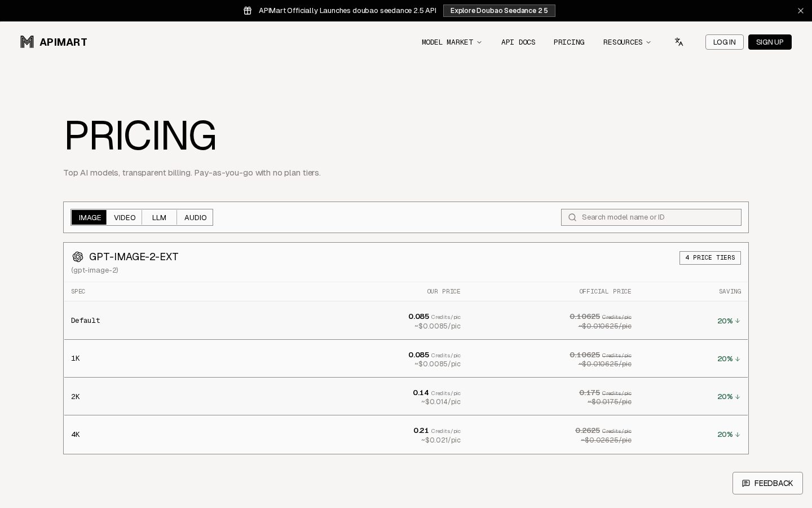Click the down arrow in 1K row saving
Screen dimensions: 812x508
pyautogui.click(x=738, y=358)
